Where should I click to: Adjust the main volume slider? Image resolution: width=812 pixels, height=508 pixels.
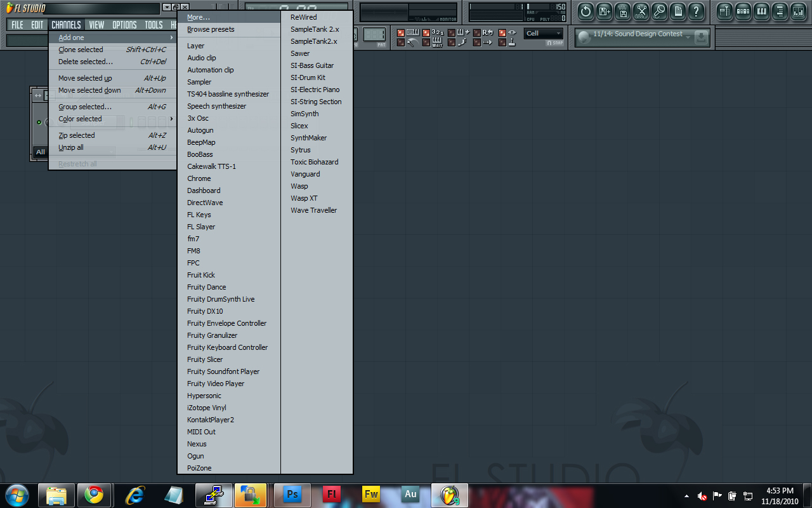point(216,8)
